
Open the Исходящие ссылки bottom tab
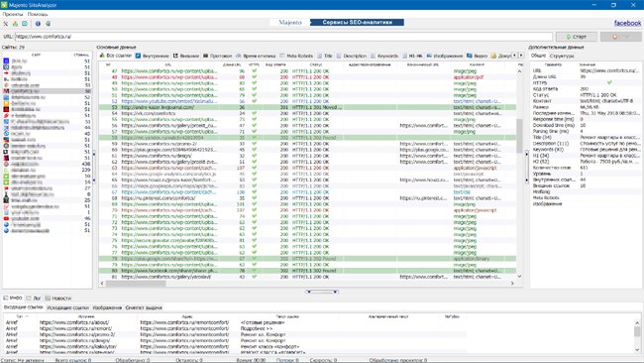coord(67,307)
